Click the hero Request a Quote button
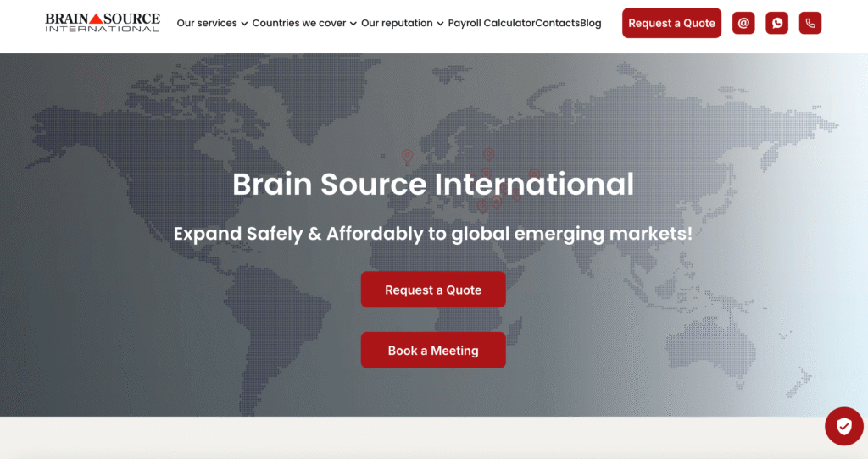The image size is (868, 459). pyautogui.click(x=433, y=290)
